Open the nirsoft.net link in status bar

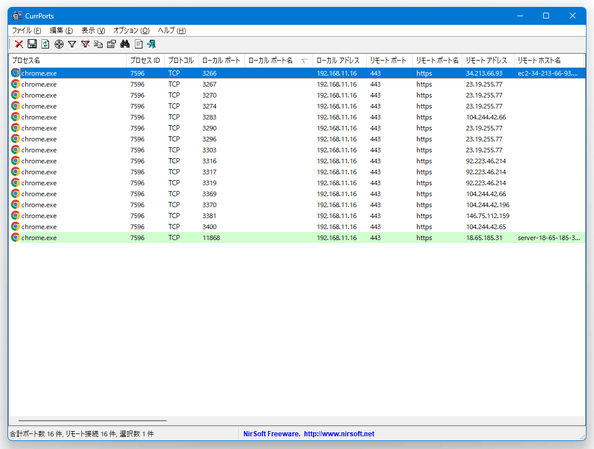click(339, 434)
